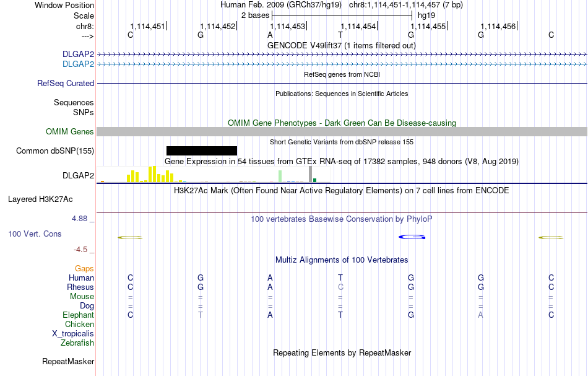Click the dark green GTEx expression bar
This screenshot has height=376, width=588.
314,180
